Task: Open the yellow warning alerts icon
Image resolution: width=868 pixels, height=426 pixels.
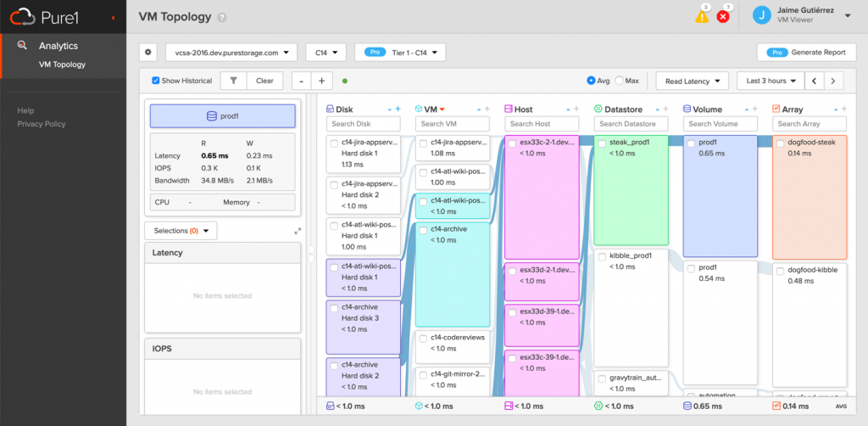Action: pyautogui.click(x=702, y=17)
